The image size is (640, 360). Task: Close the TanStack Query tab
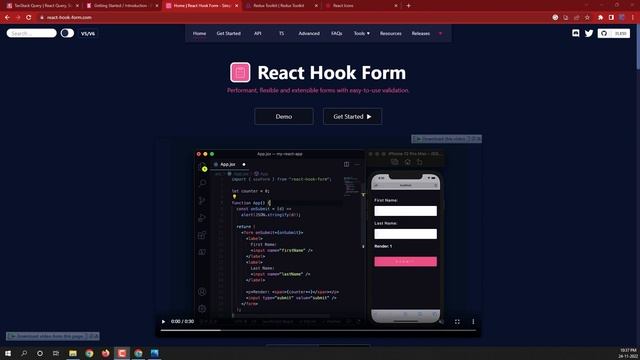(x=77, y=6)
